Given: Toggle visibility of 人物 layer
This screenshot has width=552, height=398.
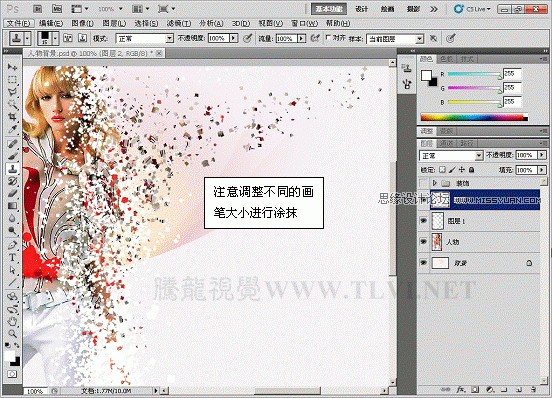Looking at the screenshot, I should coord(424,242).
